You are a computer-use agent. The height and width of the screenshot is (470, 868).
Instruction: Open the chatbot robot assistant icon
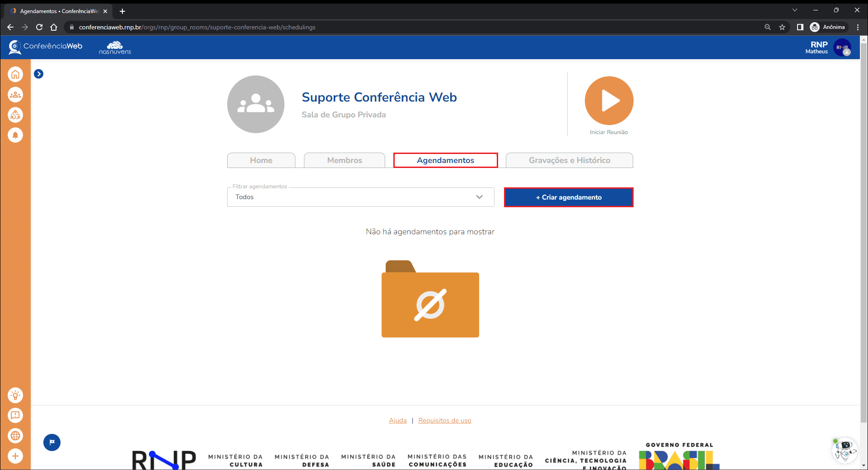[844, 450]
